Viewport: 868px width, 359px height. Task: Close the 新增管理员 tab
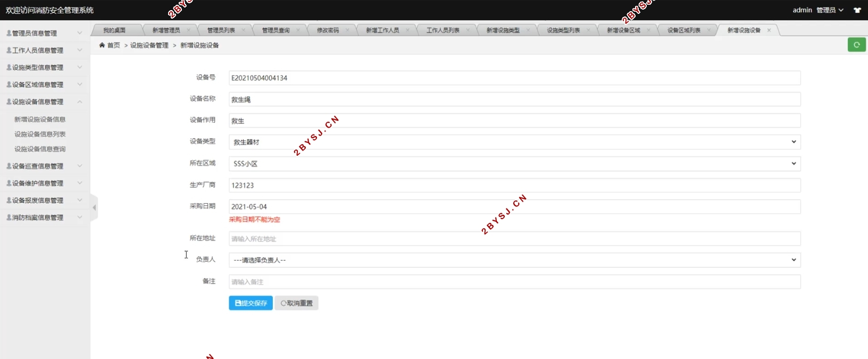pos(188,30)
